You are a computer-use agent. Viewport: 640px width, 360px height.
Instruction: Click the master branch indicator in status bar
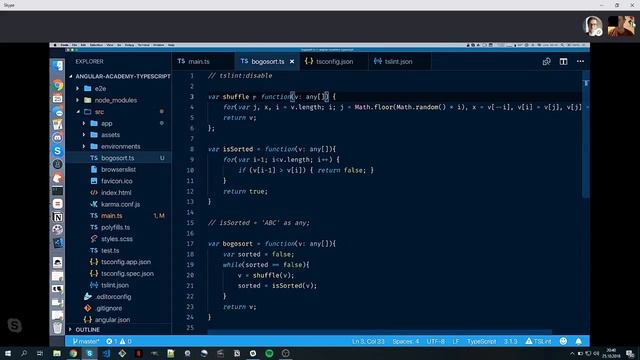86,341
